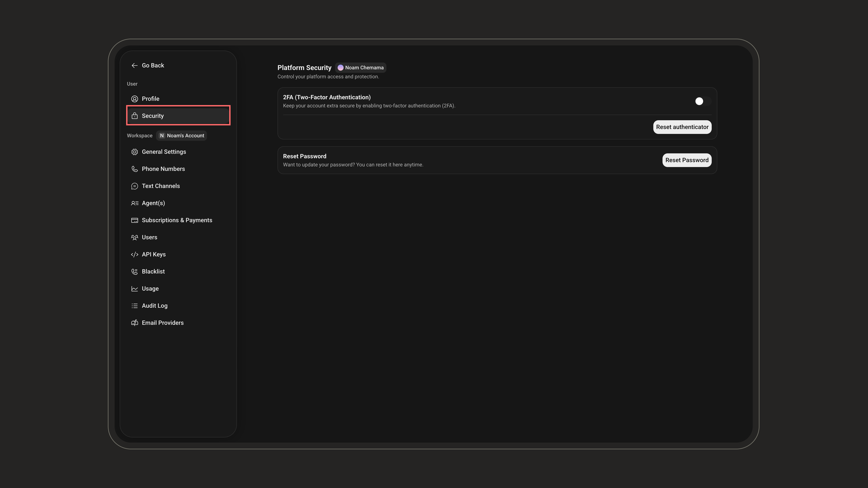Image resolution: width=868 pixels, height=488 pixels.
Task: Navigate to Subscriptions & Payments
Action: [178, 220]
